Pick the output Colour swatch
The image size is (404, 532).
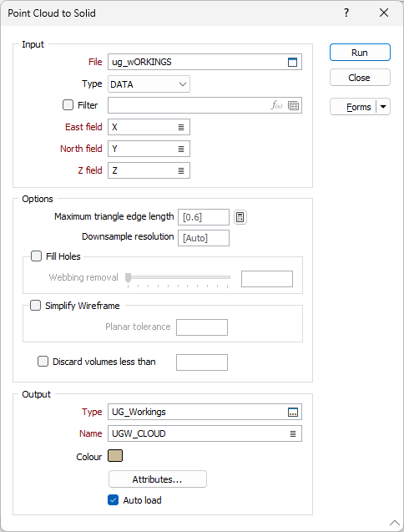pyautogui.click(x=115, y=456)
